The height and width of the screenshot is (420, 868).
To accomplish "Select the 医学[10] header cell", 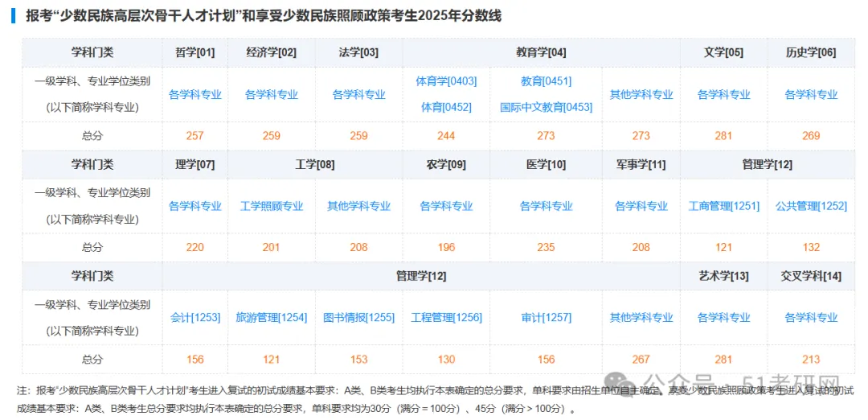I will pyautogui.click(x=546, y=165).
